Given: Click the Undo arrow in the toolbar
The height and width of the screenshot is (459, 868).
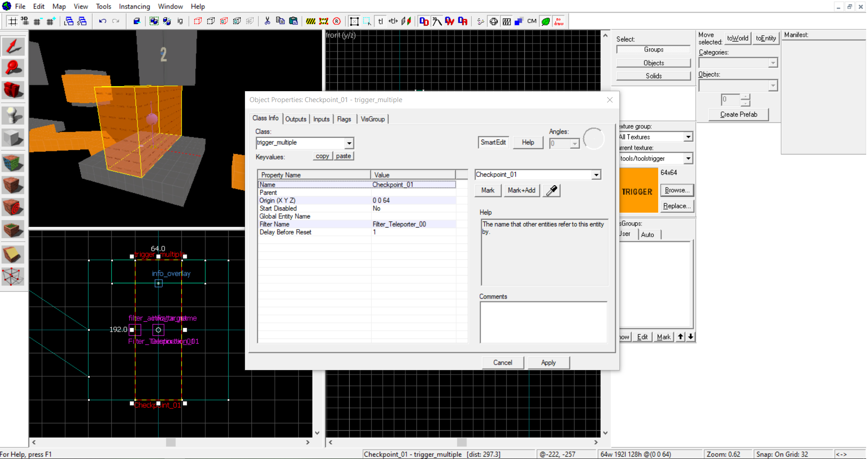Looking at the screenshot, I should [103, 21].
